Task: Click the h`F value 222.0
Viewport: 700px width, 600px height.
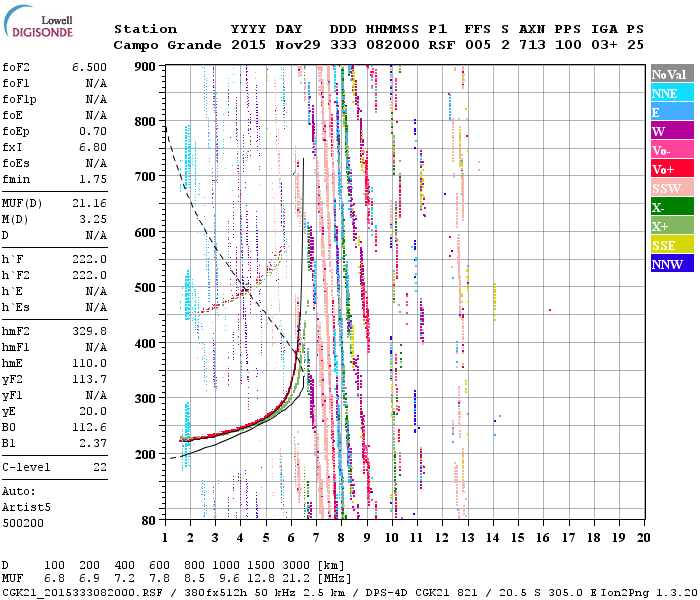Action: click(89, 259)
